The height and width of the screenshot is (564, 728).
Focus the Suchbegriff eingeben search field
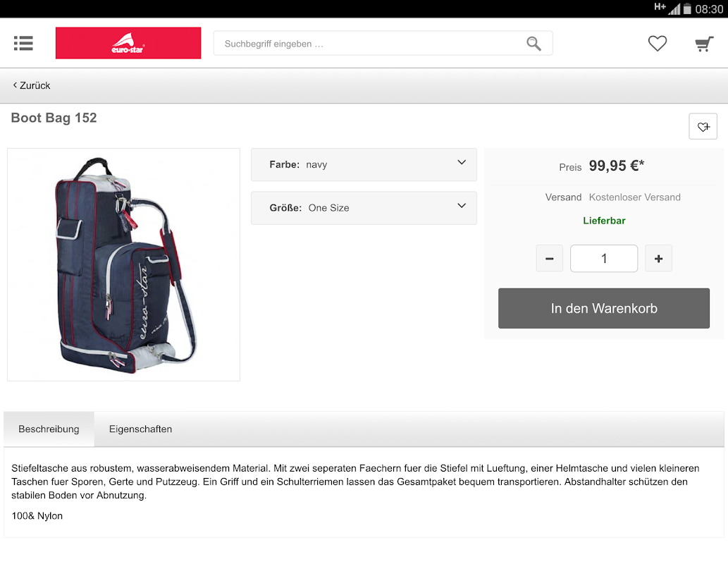point(383,43)
